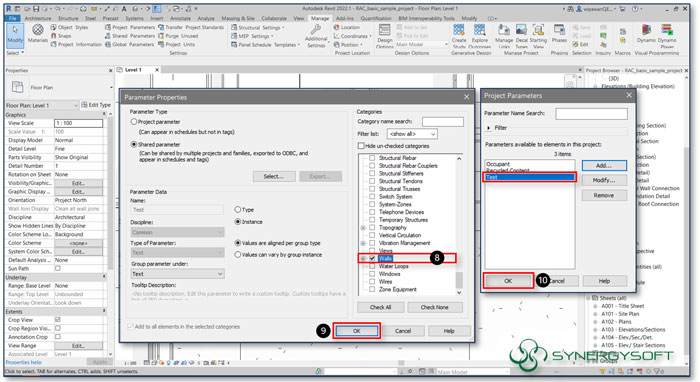Click Cancel in Parameter Properties dialog

click(403, 331)
